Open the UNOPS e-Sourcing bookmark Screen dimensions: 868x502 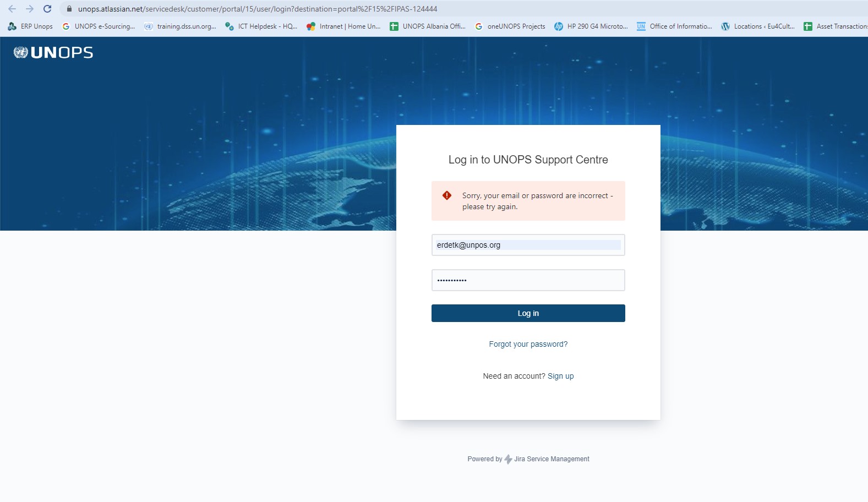[x=99, y=26]
